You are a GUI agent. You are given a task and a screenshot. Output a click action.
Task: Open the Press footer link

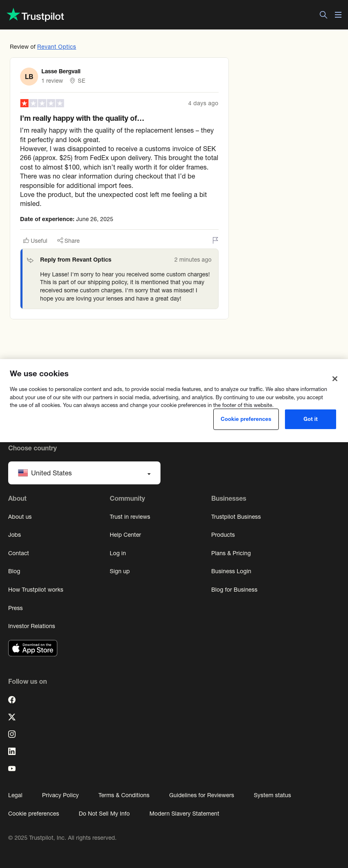click(16, 608)
